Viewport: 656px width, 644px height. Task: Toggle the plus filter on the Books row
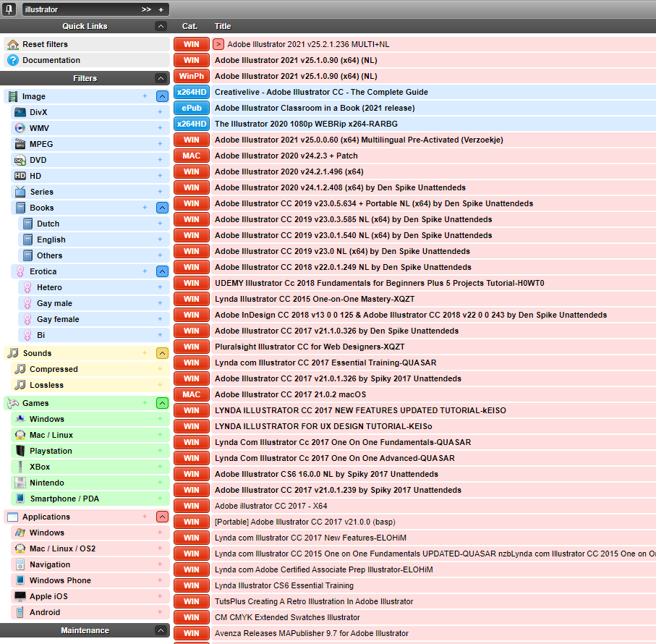[145, 208]
